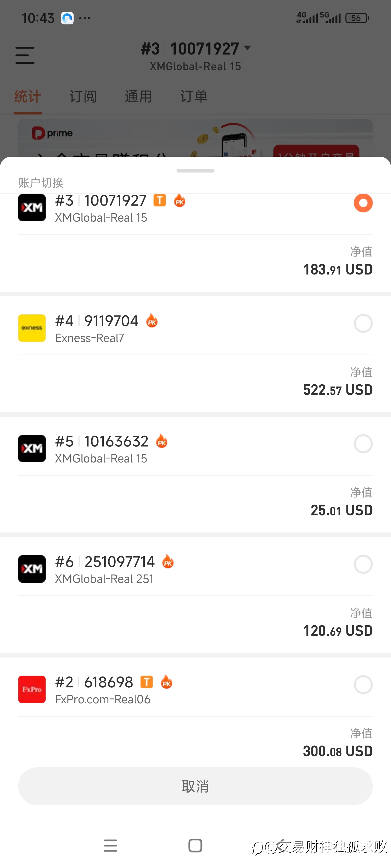Viewport: 391px width, 868px height.
Task: Select the Exness-Real7 account radio button
Action: [363, 324]
